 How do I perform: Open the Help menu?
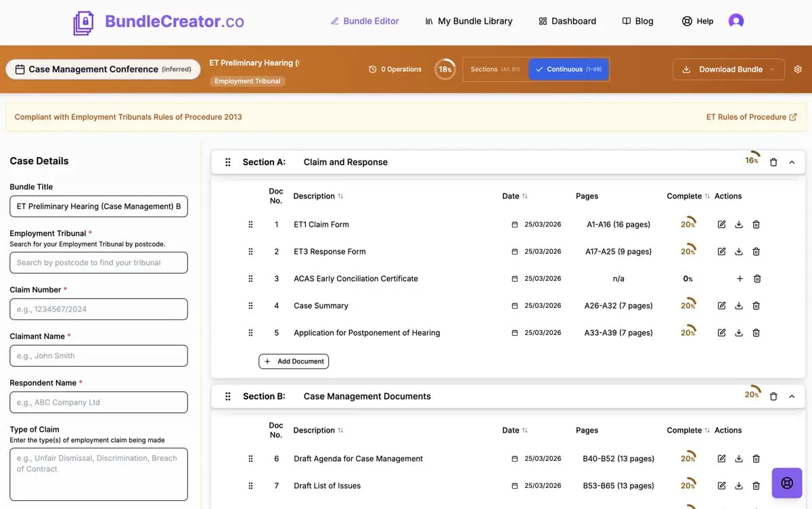pyautogui.click(x=698, y=21)
